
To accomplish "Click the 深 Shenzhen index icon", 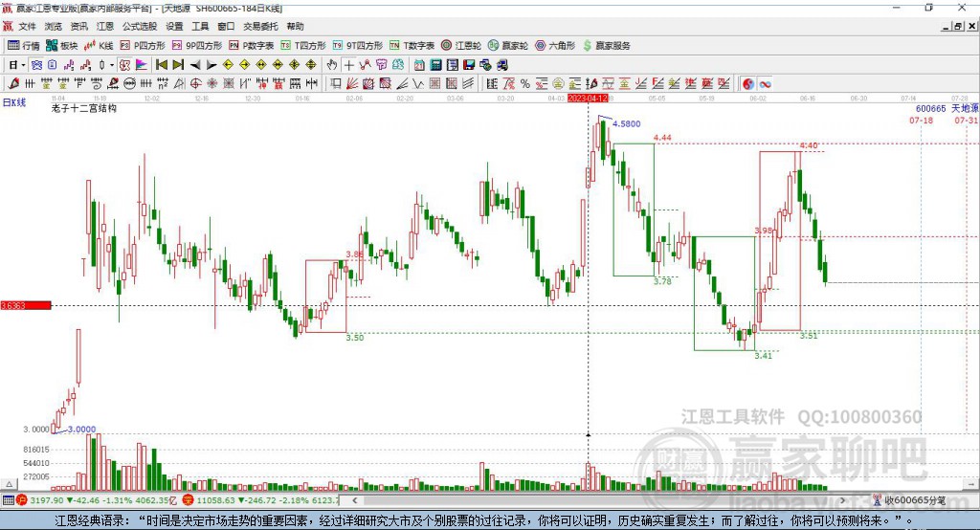I will click(189, 500).
